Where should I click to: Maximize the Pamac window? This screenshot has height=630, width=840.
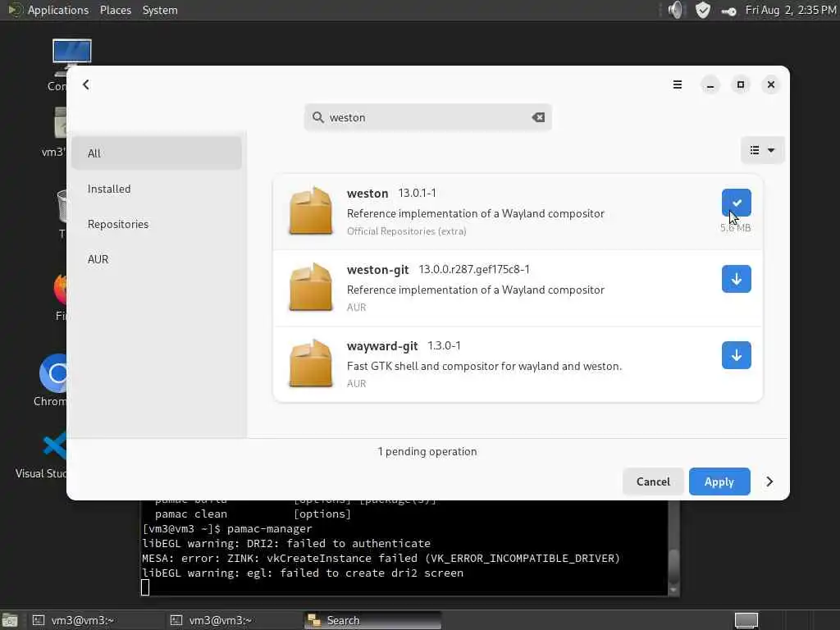click(741, 84)
